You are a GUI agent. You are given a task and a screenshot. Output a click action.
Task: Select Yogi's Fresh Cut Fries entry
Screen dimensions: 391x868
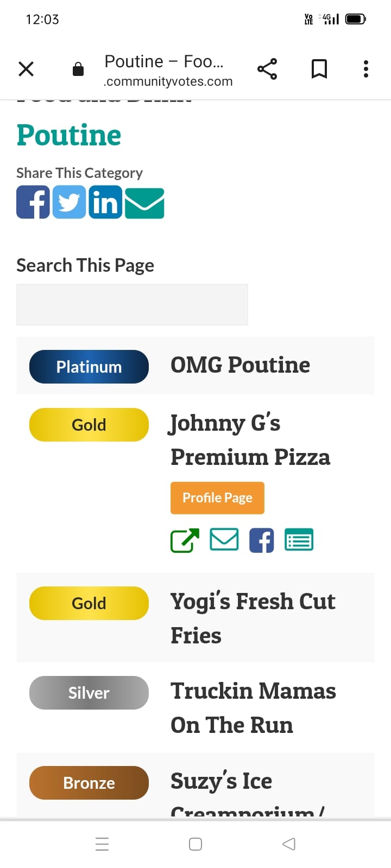(x=253, y=618)
